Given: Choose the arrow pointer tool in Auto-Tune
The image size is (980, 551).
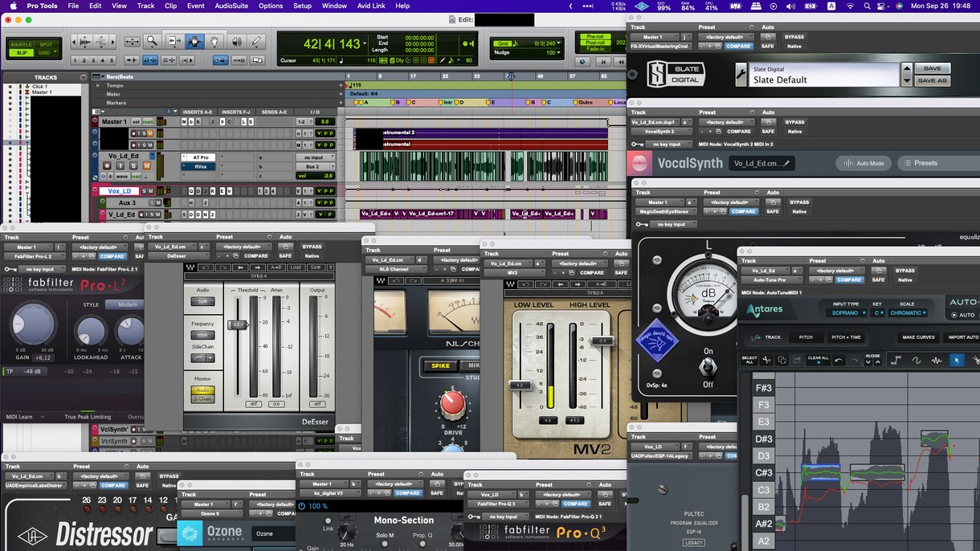Looking at the screenshot, I should click(x=957, y=361).
